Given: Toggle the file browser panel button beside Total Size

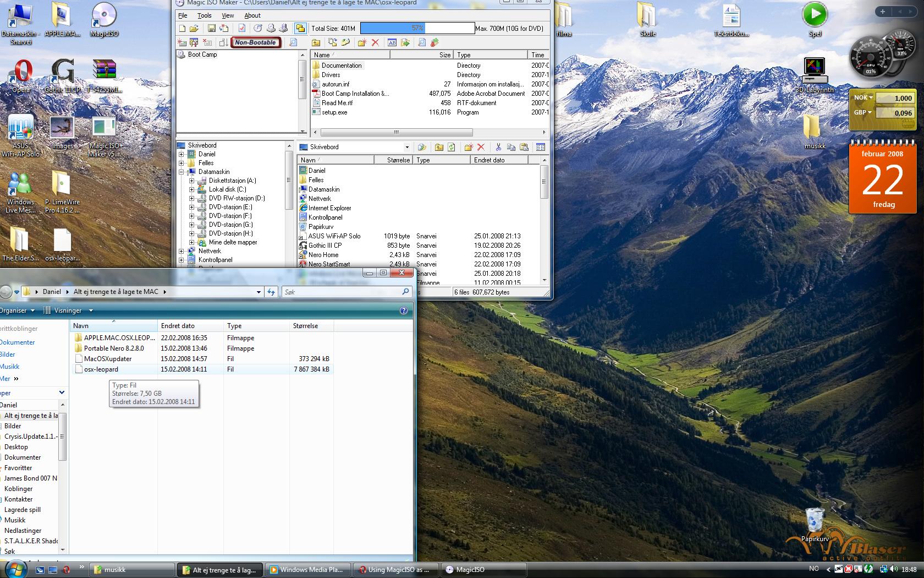Looking at the screenshot, I should pos(300,28).
